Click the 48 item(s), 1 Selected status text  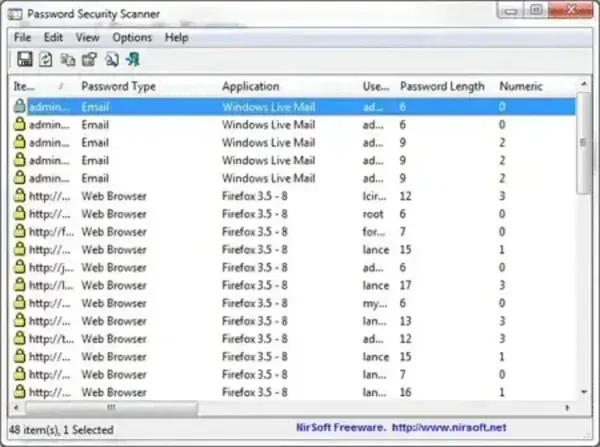click(61, 430)
